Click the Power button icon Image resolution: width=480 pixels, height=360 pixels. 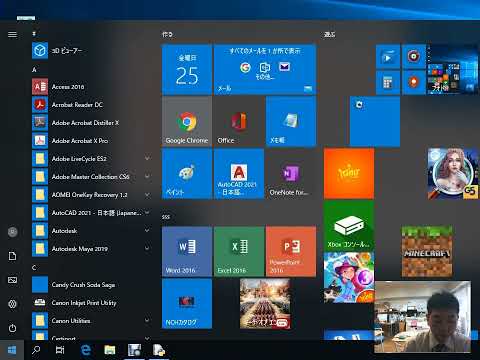coord(12,328)
